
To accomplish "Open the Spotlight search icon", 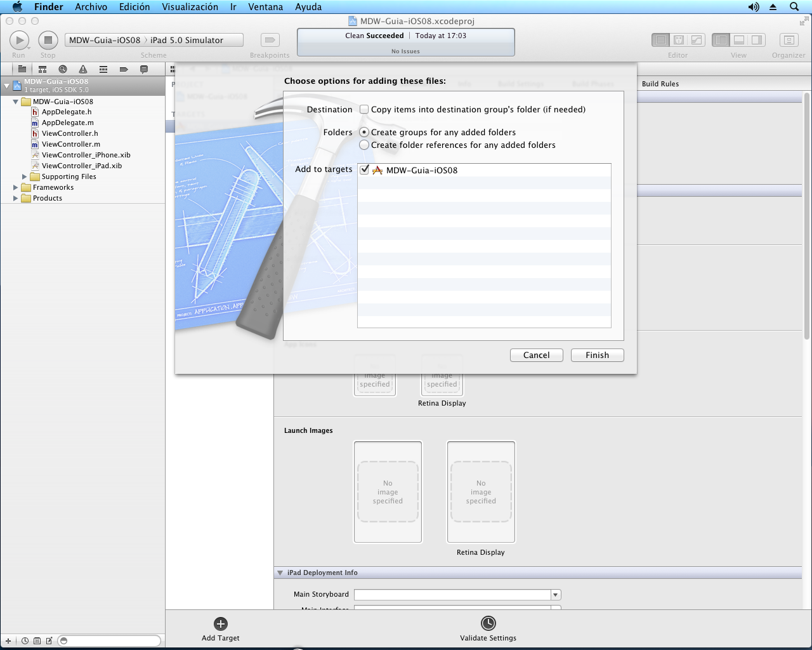I will click(x=794, y=7).
